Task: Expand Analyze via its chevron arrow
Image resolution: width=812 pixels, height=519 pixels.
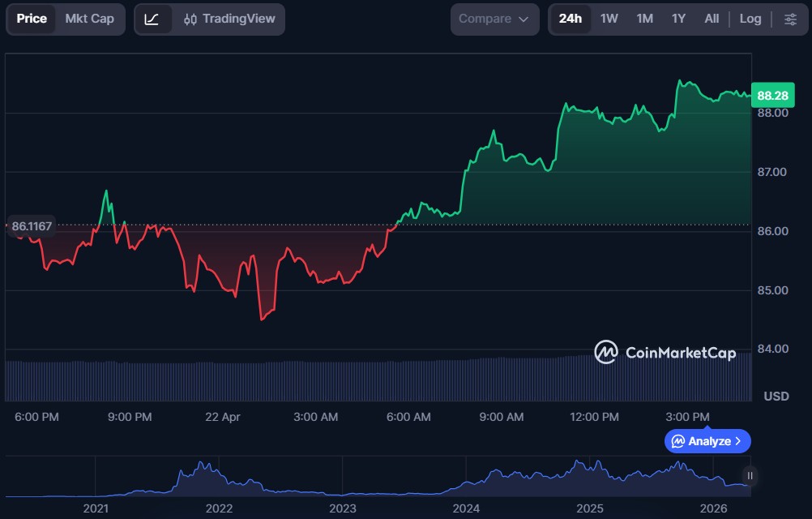Action: coord(737,441)
